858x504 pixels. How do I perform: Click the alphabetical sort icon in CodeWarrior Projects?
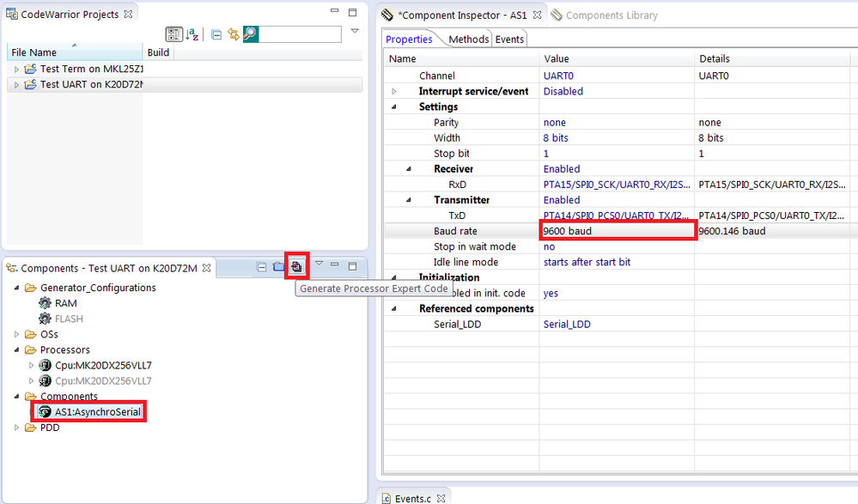point(192,34)
